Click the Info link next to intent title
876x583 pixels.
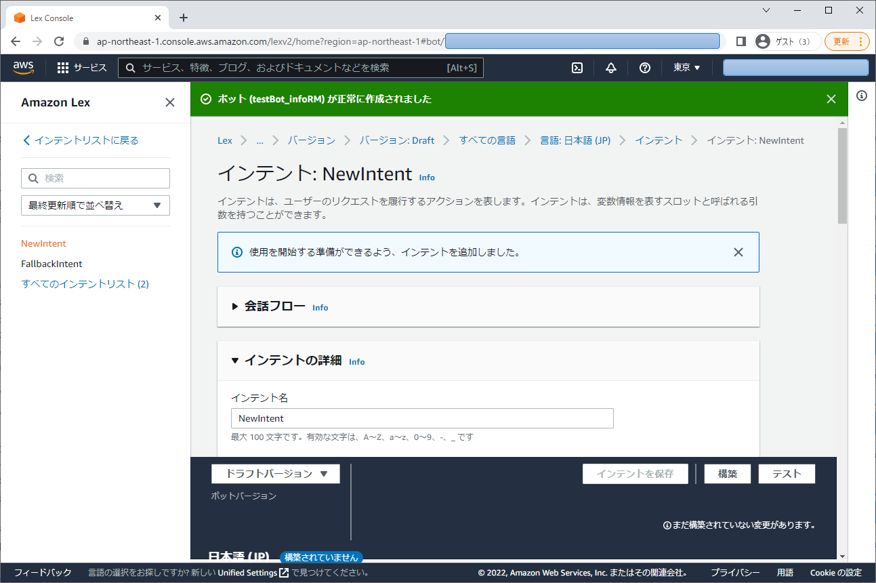click(x=427, y=177)
